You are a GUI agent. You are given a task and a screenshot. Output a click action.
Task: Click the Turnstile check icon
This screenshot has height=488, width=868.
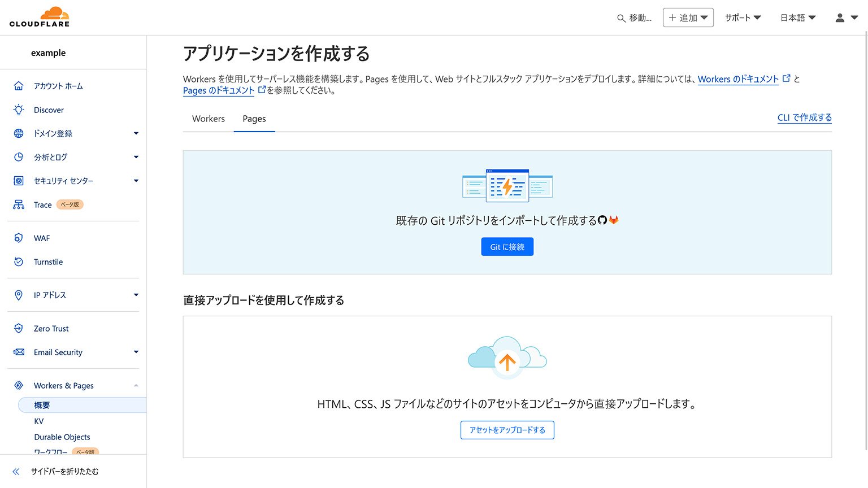(19, 262)
